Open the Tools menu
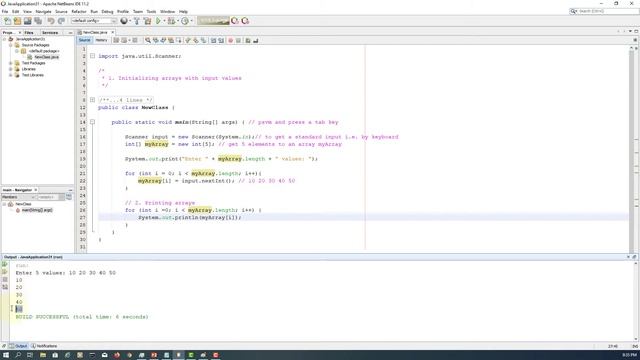The image size is (640, 360). click(151, 11)
